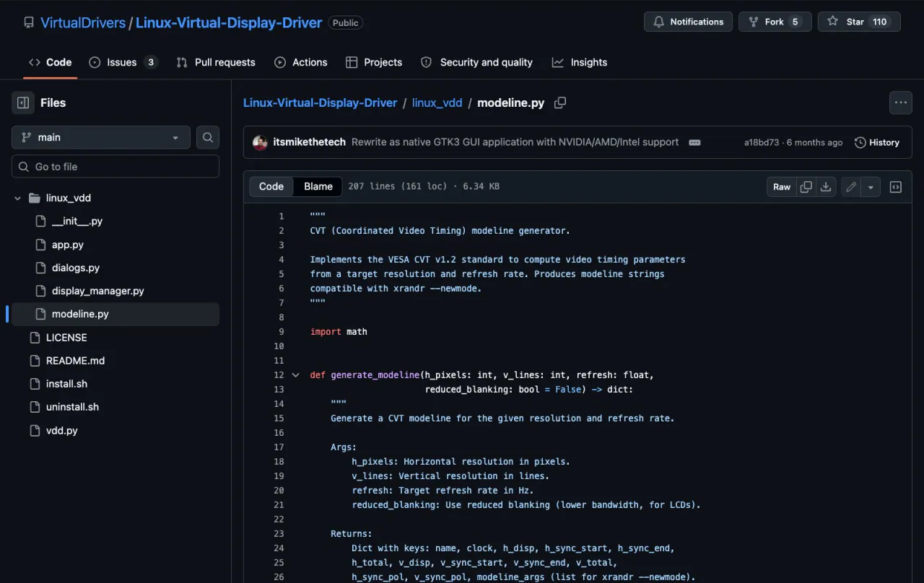Open Security and quality tab
The height and width of the screenshot is (583, 924).
click(477, 62)
